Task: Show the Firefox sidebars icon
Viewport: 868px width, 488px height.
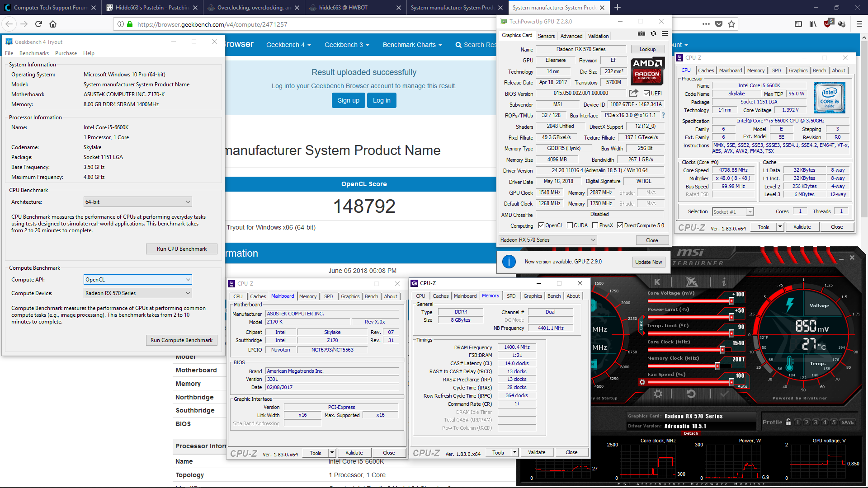Action: point(798,24)
